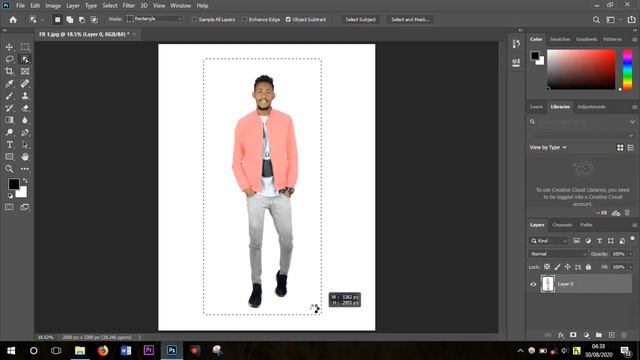The height and width of the screenshot is (360, 640).
Task: Select the Object Selection tool
Action: pyautogui.click(x=25, y=59)
